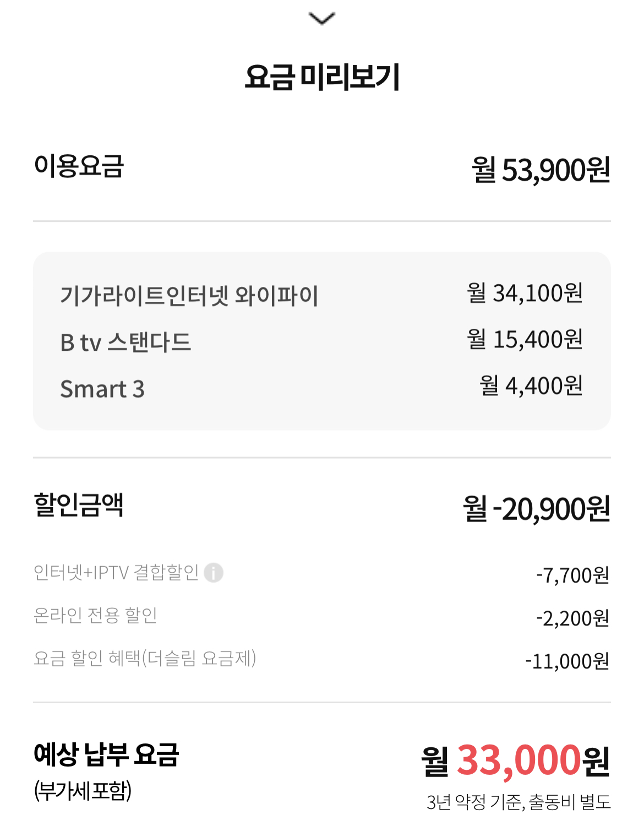Select the 월 53,900원 total fee
This screenshot has height=831, width=644.
(x=541, y=169)
